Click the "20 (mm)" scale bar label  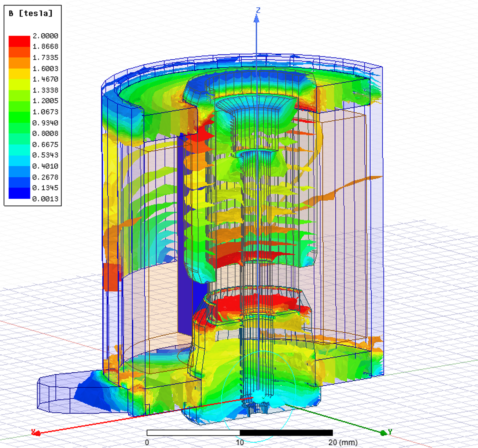click(x=343, y=443)
